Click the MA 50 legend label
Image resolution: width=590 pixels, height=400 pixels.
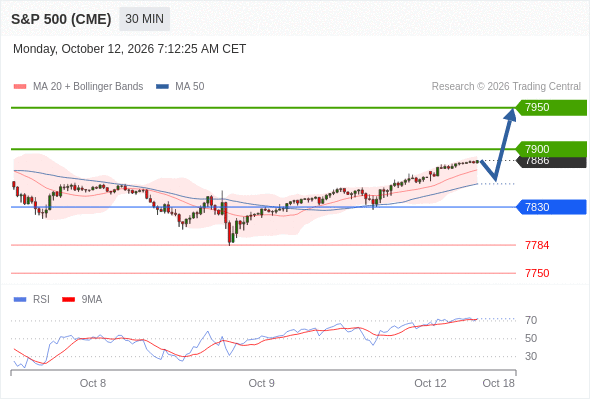(190, 87)
